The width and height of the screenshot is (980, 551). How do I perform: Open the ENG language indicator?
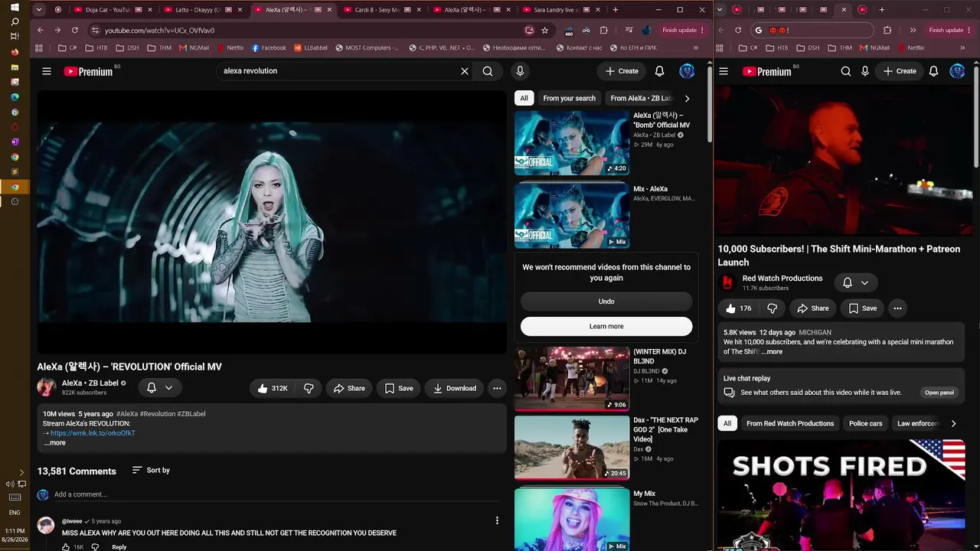[15, 513]
